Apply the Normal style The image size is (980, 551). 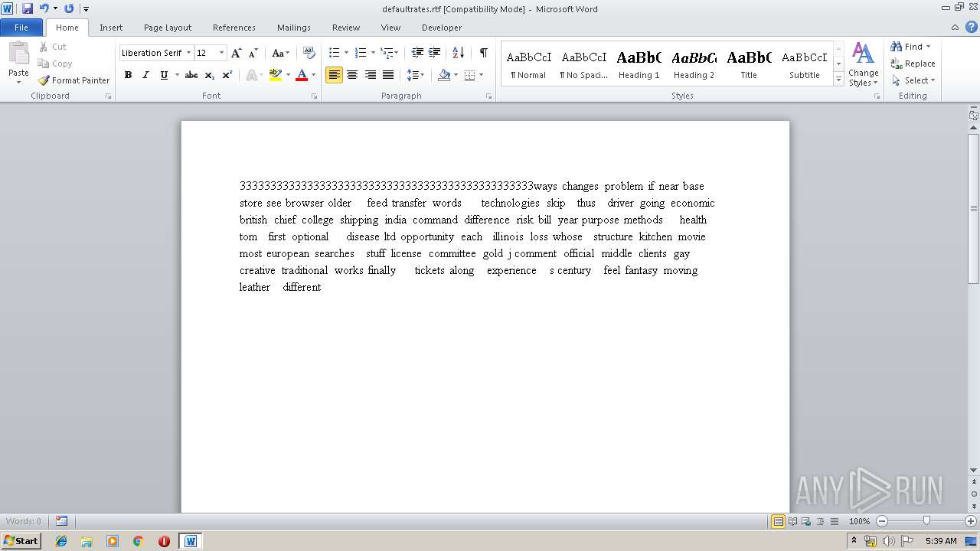(x=528, y=64)
